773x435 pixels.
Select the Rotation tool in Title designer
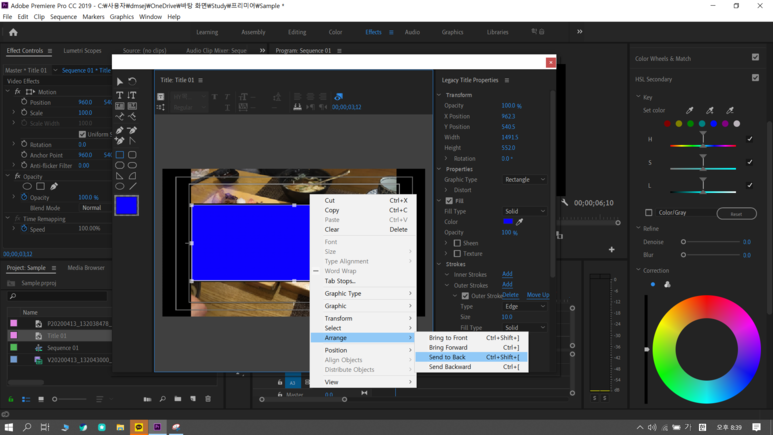coord(132,81)
